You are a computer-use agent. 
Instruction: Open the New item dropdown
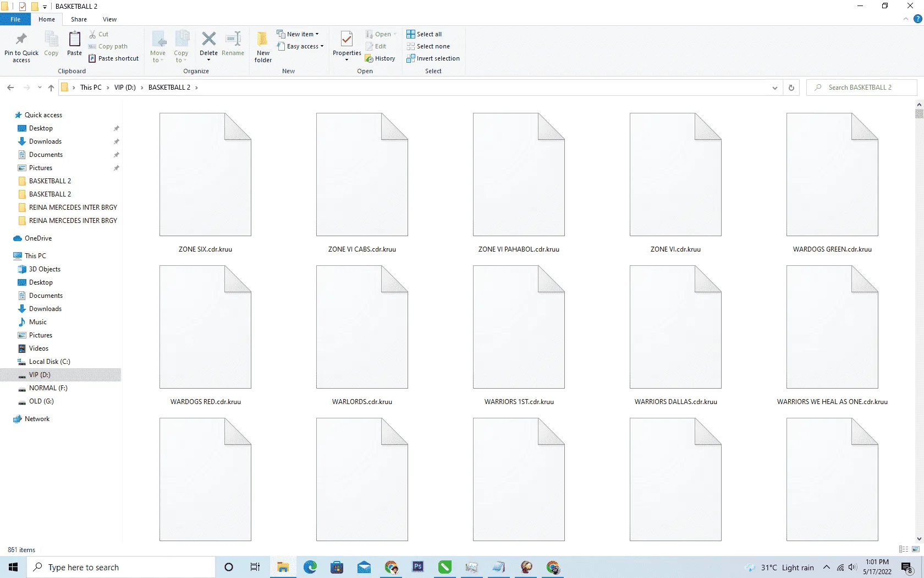298,34
